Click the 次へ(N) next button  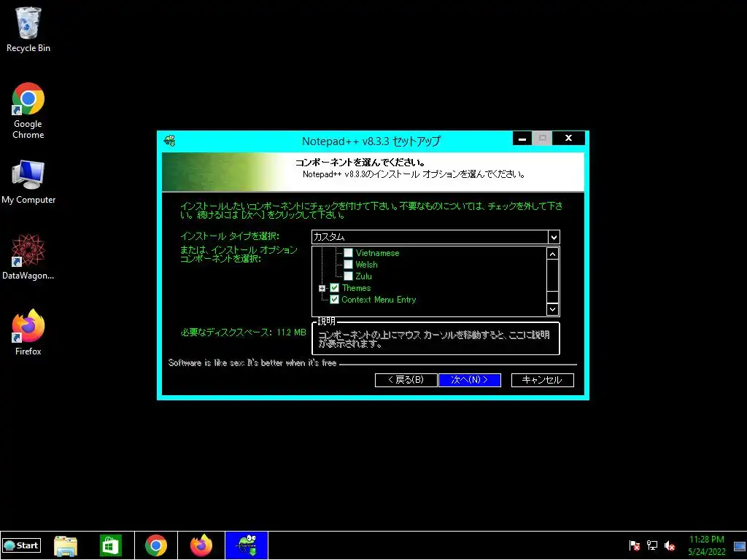(x=470, y=380)
